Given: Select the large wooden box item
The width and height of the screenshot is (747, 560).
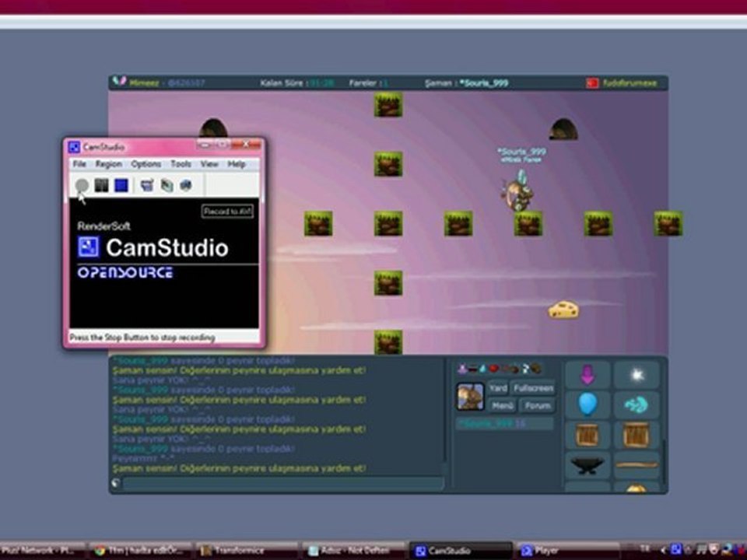Looking at the screenshot, I should (637, 436).
